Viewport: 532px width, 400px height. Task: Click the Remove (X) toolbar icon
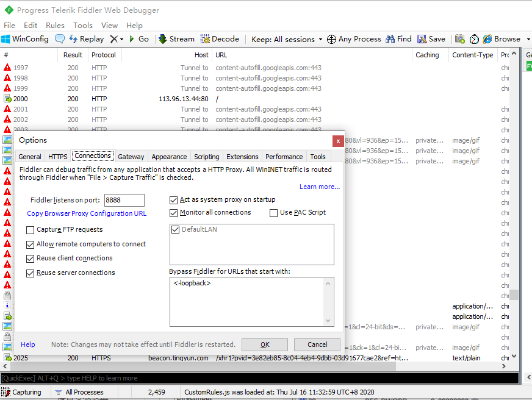coord(113,39)
